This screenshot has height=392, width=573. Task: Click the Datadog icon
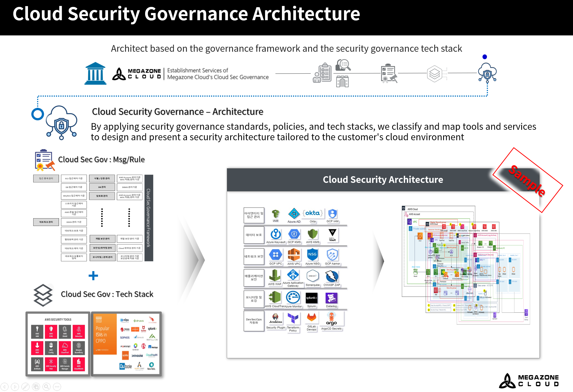(332, 298)
